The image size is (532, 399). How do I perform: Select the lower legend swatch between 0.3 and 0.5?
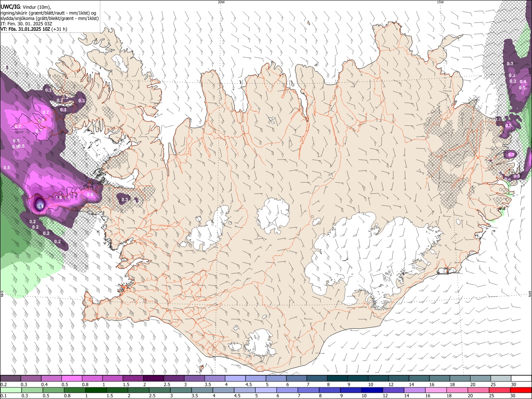point(32,390)
